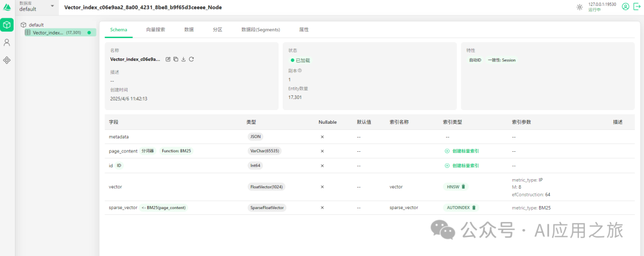This screenshot has width=644, height=256.
Task: Click the metric_type: BM25 parameter
Action: coord(531,208)
